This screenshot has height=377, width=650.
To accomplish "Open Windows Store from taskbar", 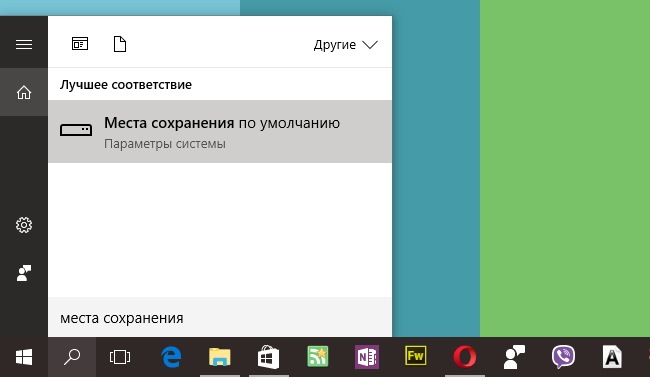I will click(x=268, y=357).
